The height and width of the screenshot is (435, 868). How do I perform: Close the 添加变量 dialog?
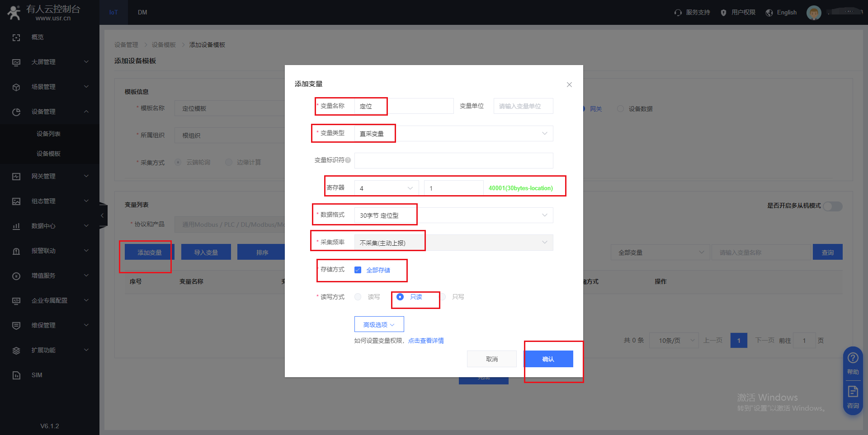[569, 84]
